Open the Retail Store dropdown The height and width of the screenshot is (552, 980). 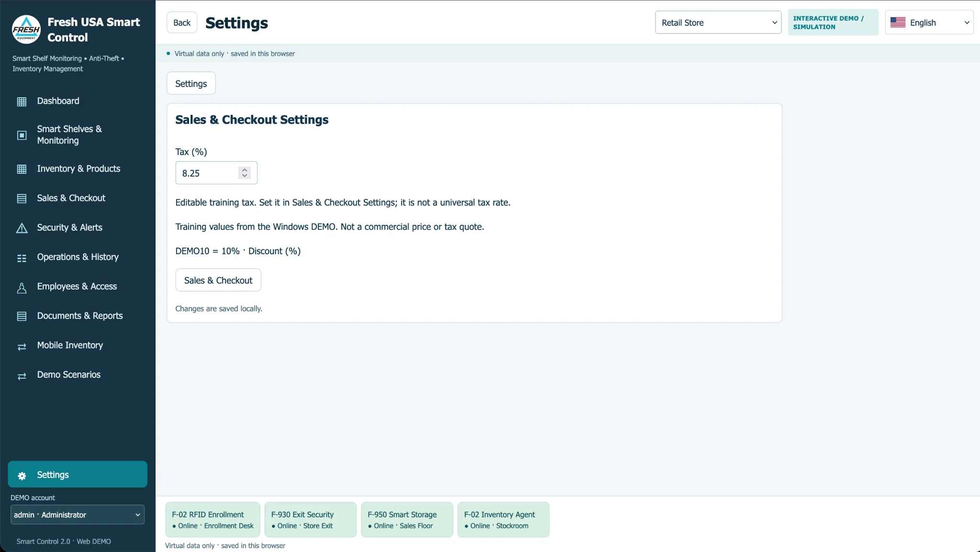(x=718, y=23)
